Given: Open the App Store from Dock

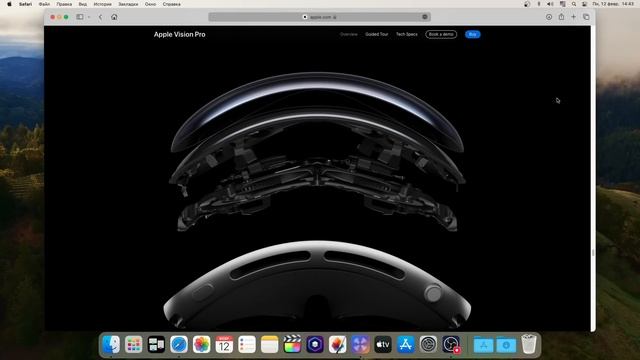Looking at the screenshot, I should pos(405,344).
